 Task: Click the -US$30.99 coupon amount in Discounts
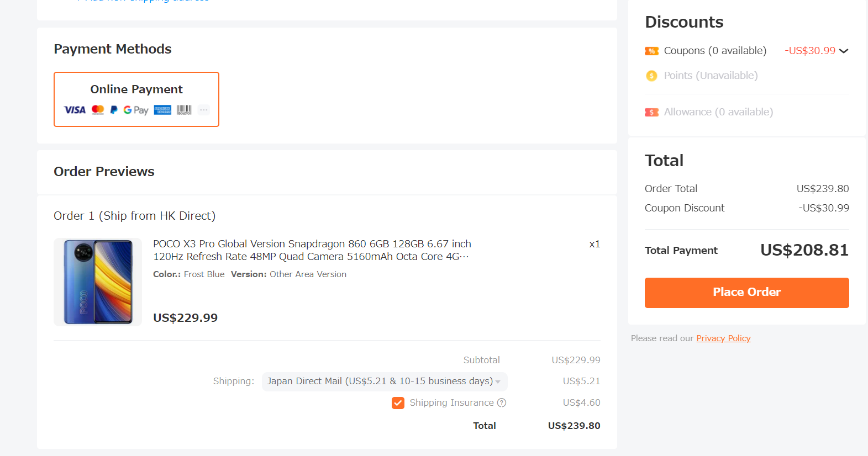pos(810,51)
